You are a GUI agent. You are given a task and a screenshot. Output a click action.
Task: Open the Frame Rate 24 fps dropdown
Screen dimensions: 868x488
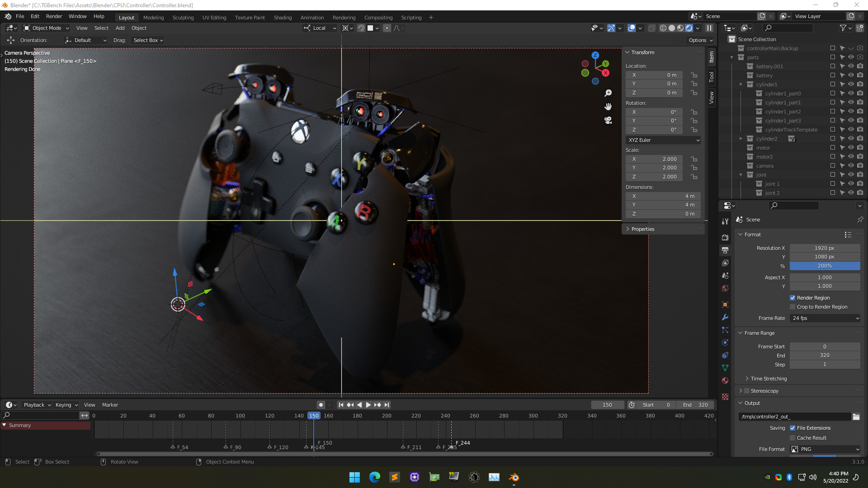point(825,318)
